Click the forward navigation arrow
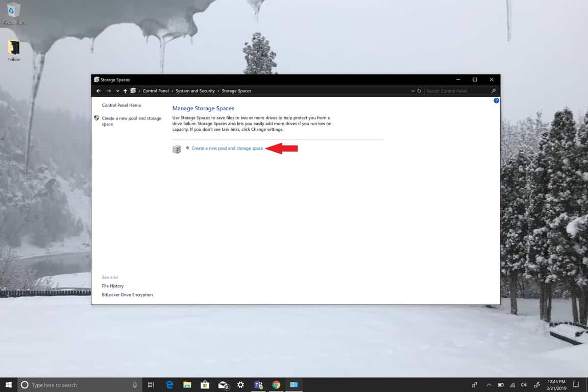The width and height of the screenshot is (588, 392). [109, 91]
